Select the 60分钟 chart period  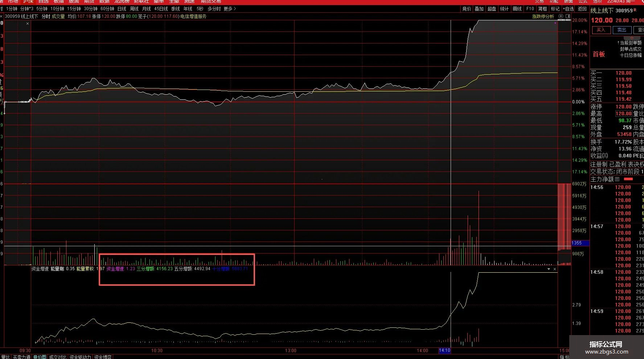107,9
